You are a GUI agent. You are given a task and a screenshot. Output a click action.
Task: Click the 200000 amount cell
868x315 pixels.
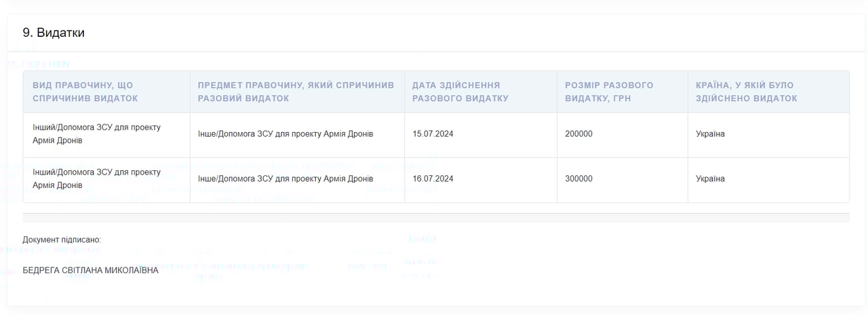(x=578, y=134)
